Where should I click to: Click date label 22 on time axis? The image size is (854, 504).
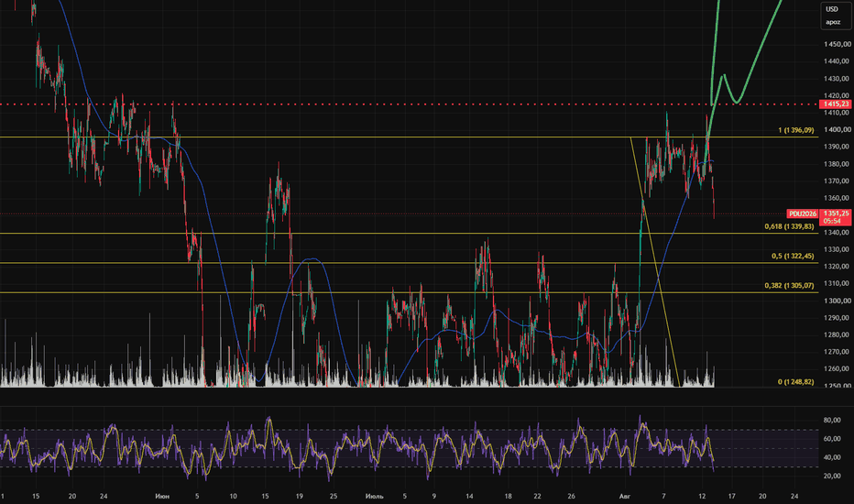pyautogui.click(x=537, y=497)
